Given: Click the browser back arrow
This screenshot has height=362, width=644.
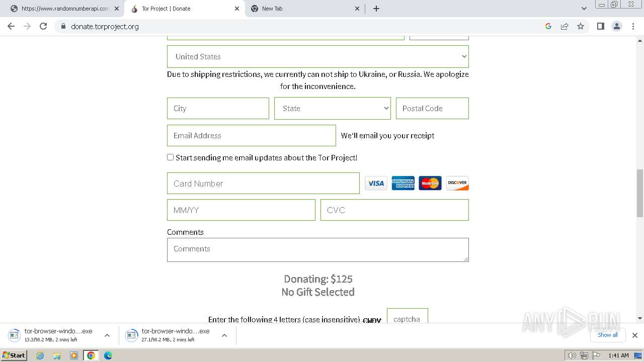Looking at the screenshot, I should tap(11, 26).
